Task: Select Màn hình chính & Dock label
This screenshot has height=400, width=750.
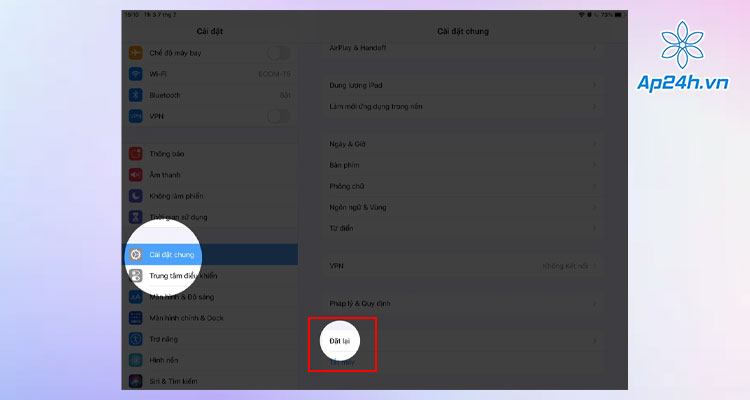Action: point(187,318)
